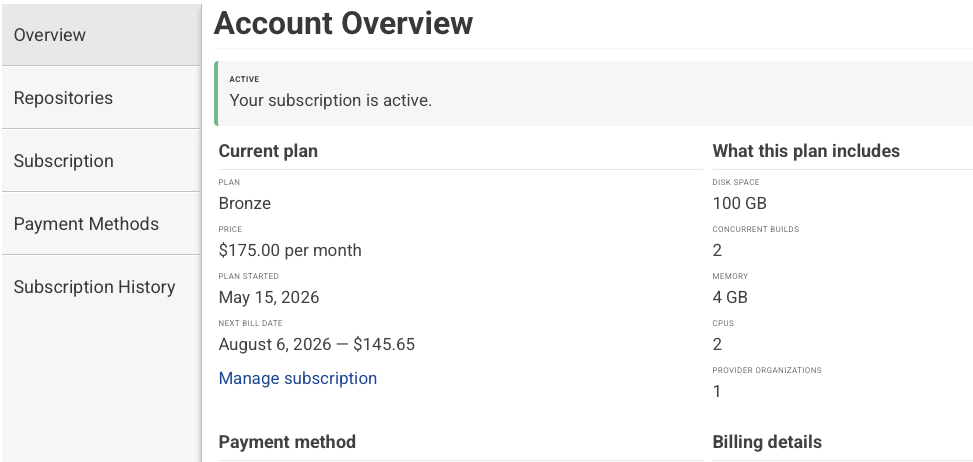
Task: Open Payment Methods from the sidebar
Action: point(101,224)
